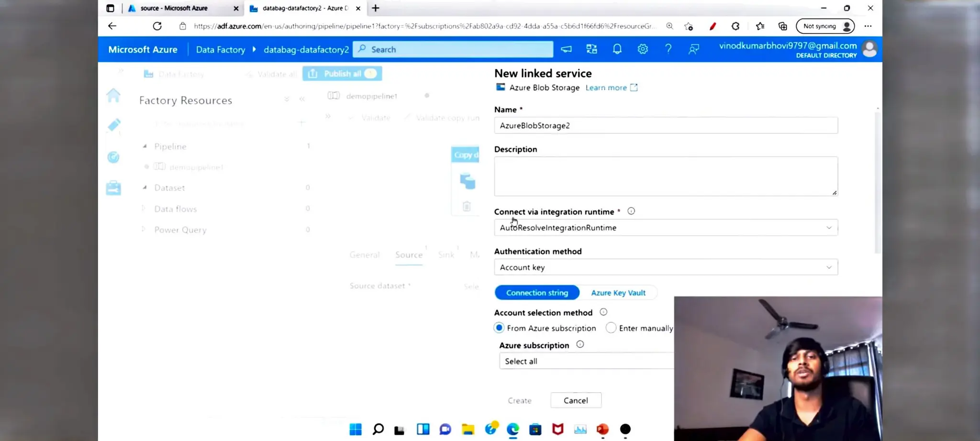Viewport: 980px width, 441px height.
Task: Open a new browser tab
Action: (x=376, y=8)
